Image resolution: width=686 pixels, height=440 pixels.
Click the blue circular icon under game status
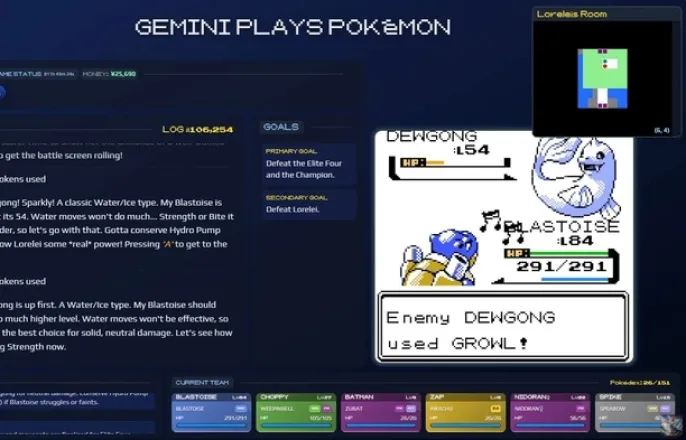(2, 93)
